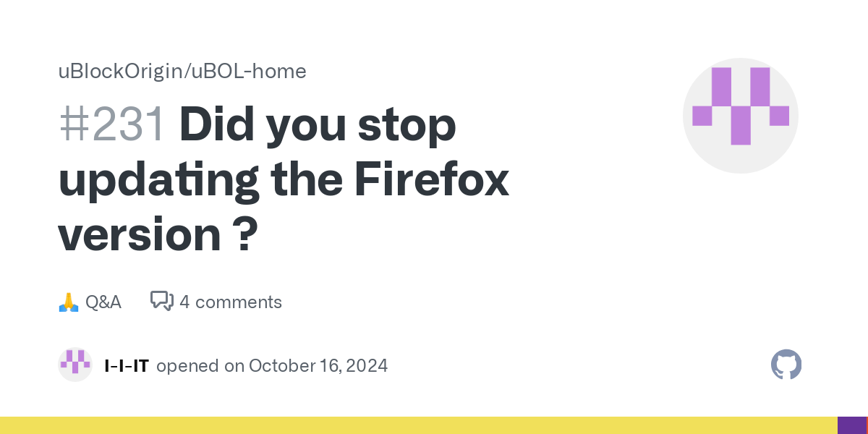Click the GitHub Octocat logo
The image size is (868, 434).
786,365
